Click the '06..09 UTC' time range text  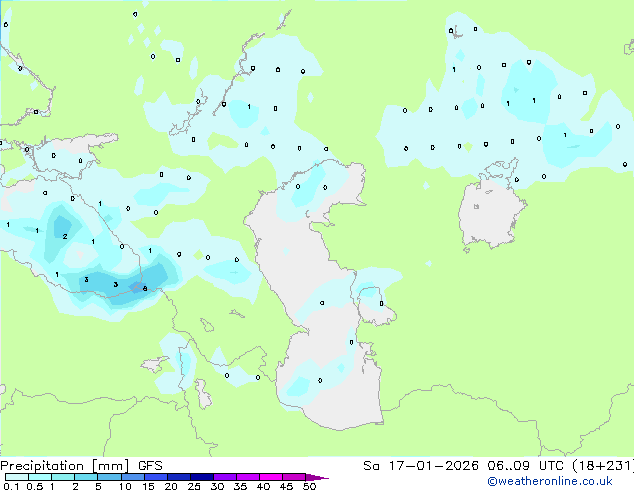click(525, 466)
